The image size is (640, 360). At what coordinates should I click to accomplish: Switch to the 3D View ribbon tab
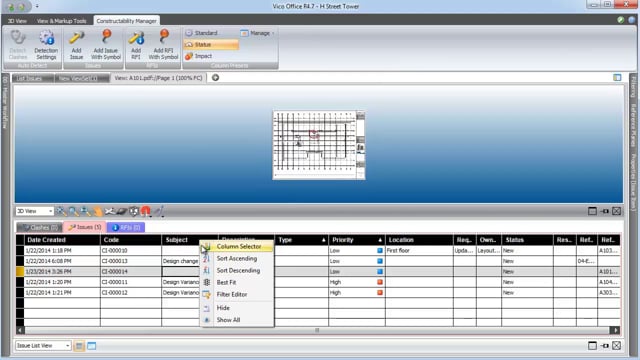17,21
